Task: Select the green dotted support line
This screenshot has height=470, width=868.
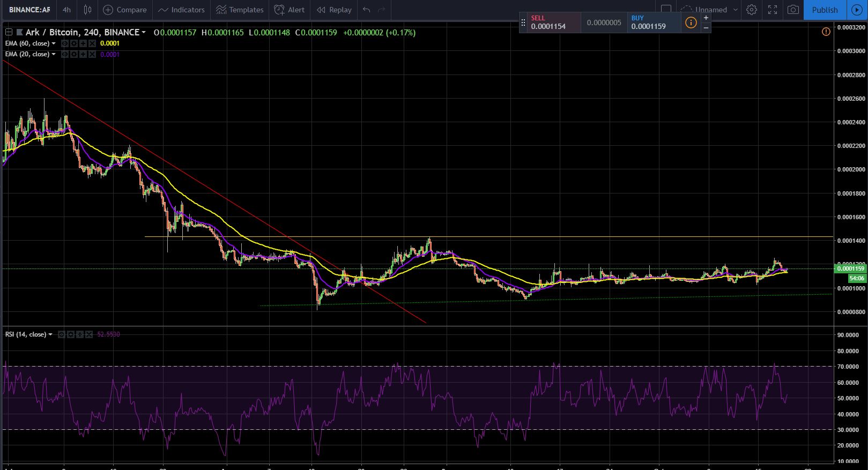Action: pyautogui.click(x=546, y=300)
